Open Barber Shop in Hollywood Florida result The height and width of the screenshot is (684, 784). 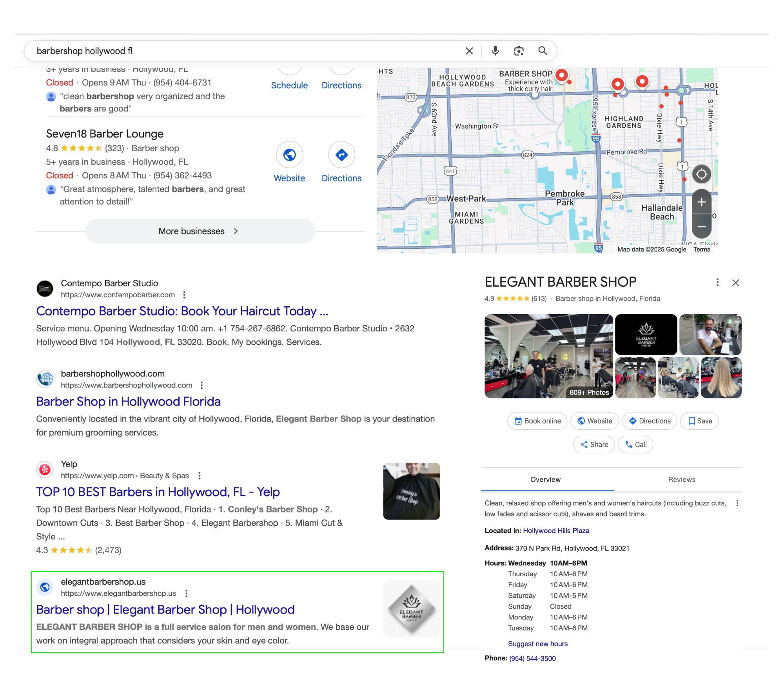tap(128, 402)
